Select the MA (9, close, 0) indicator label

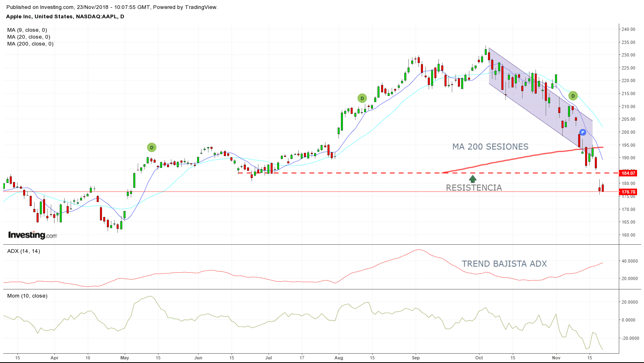pyautogui.click(x=27, y=30)
